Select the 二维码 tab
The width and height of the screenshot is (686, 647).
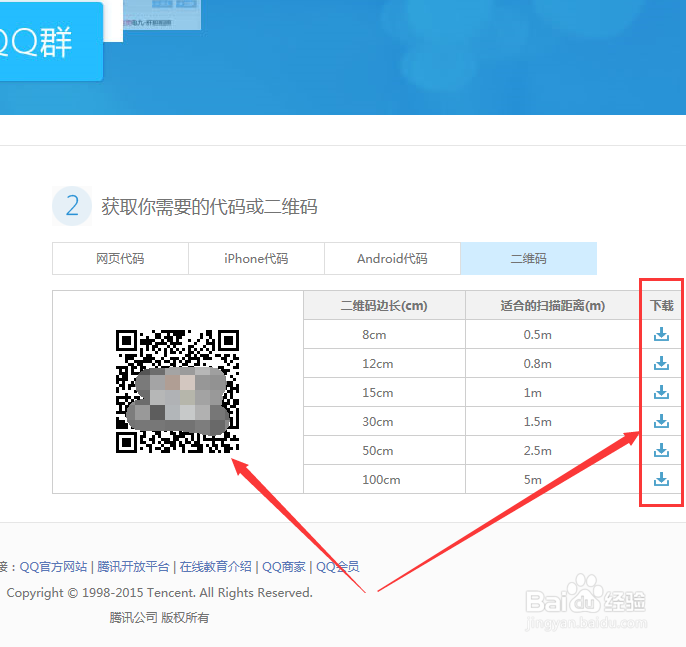click(x=528, y=259)
